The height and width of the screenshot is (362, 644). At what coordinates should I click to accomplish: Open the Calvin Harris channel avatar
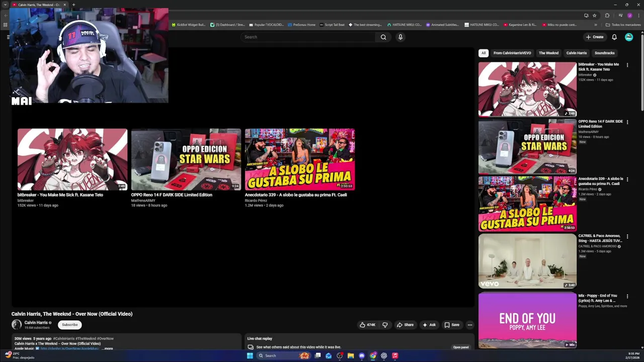click(17, 325)
